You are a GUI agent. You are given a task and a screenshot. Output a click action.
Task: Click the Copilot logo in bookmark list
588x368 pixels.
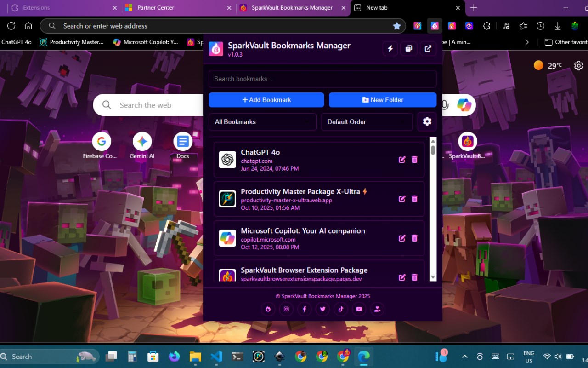[227, 238]
